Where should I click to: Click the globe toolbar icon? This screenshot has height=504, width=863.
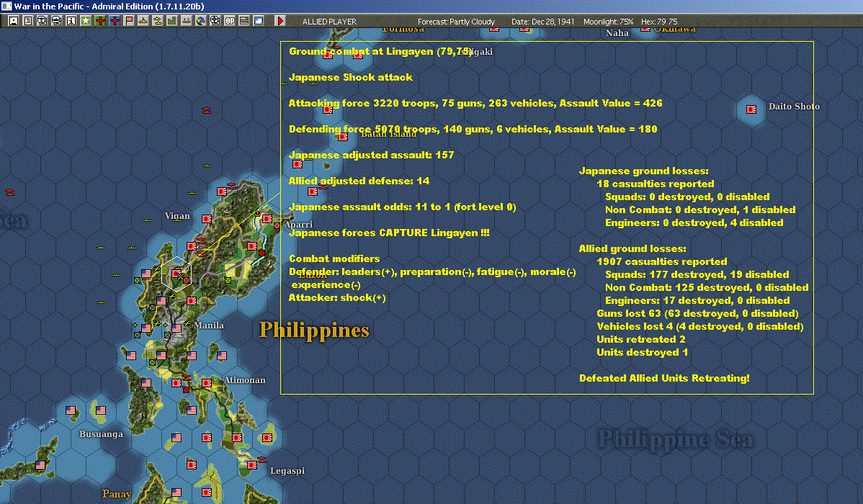tap(201, 21)
